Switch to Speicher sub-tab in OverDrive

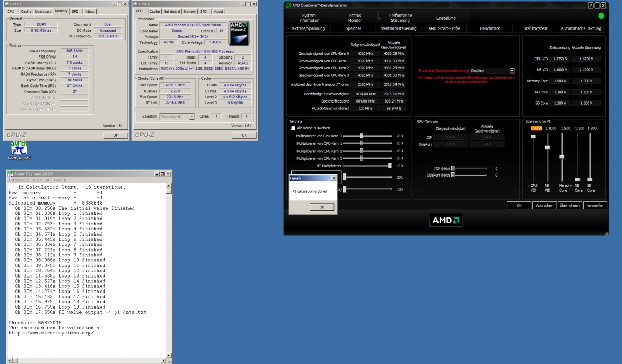coord(354,28)
